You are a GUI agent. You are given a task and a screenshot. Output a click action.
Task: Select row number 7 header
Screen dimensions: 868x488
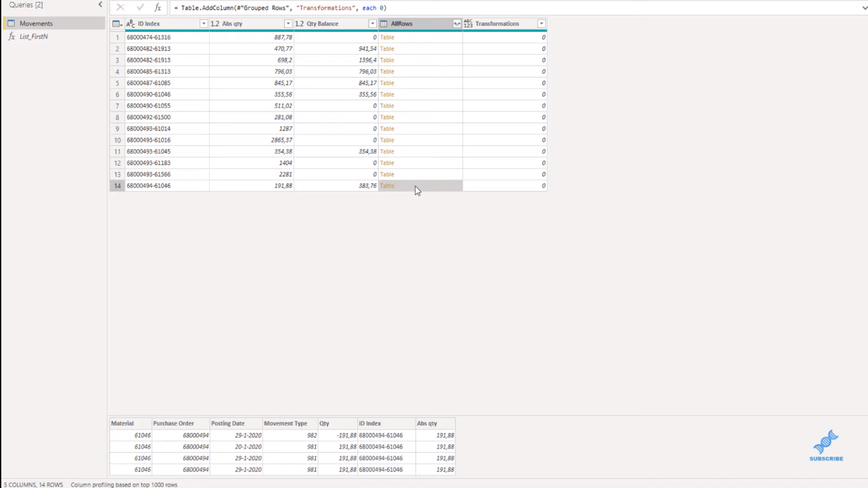click(117, 106)
